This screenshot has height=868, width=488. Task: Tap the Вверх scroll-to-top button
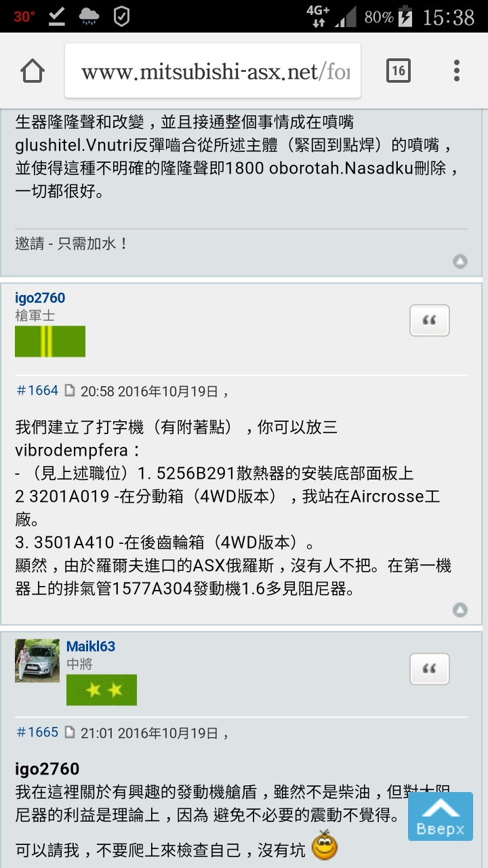pos(441,816)
